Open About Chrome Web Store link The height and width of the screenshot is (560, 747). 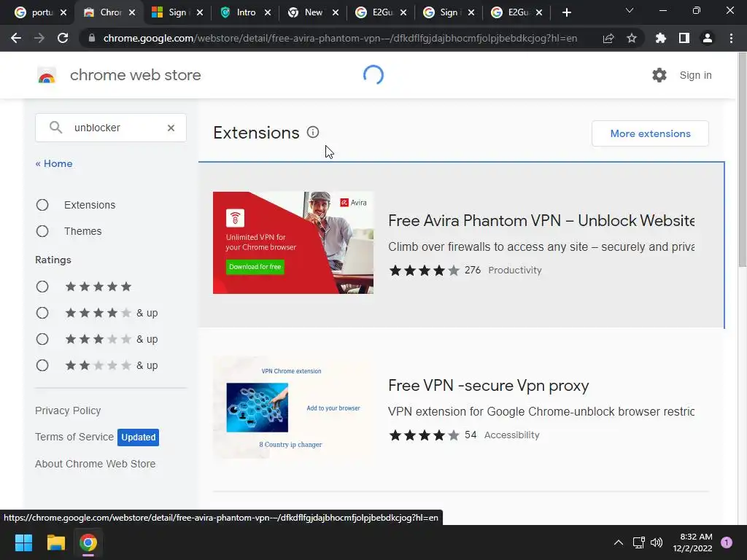pyautogui.click(x=96, y=464)
